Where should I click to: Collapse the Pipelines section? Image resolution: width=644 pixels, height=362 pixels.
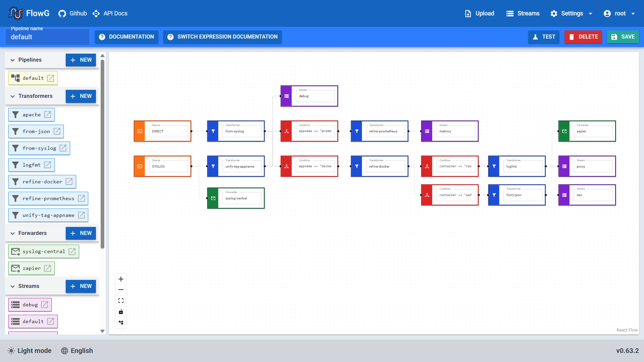click(13, 60)
